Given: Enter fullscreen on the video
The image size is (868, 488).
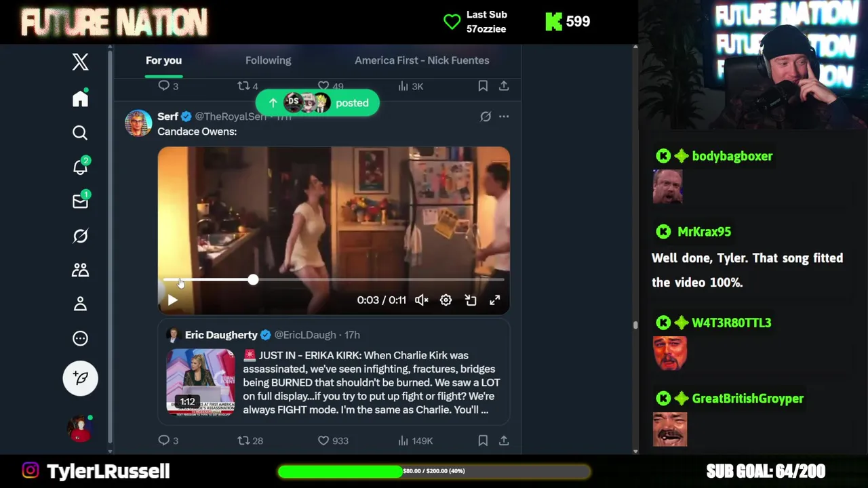Looking at the screenshot, I should pos(495,300).
